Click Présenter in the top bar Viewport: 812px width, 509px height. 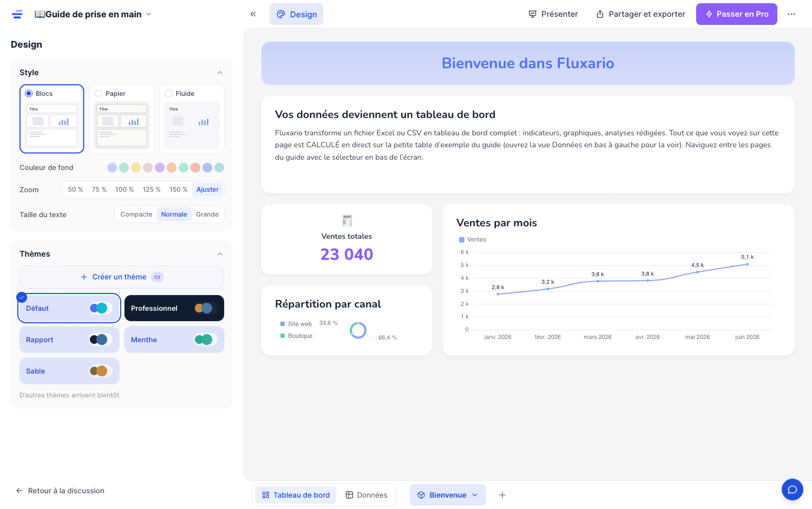(x=553, y=14)
